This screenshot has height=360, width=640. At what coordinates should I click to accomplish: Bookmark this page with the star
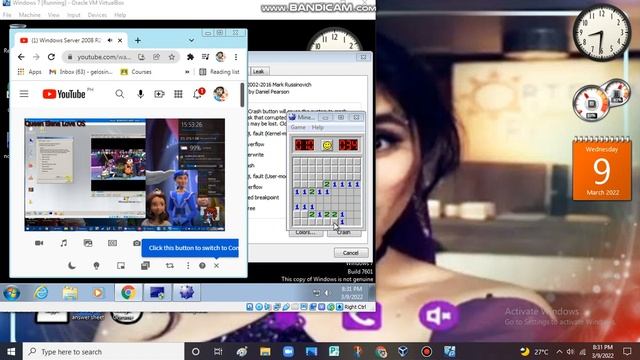coord(172,57)
